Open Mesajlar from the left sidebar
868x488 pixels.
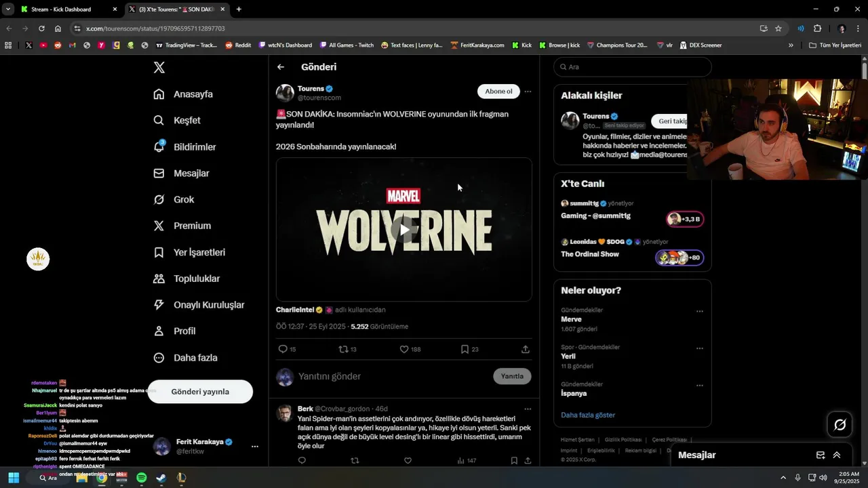coord(182,174)
